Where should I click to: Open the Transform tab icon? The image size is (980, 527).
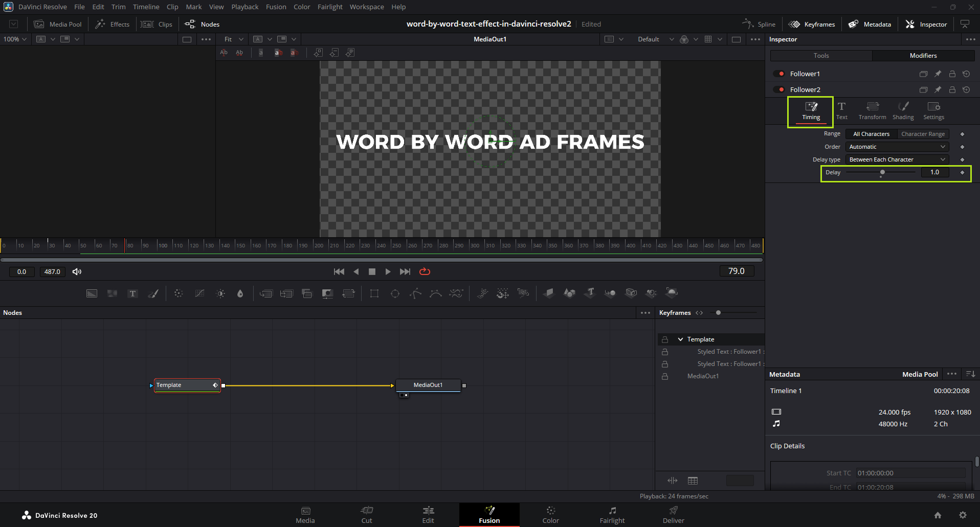click(x=872, y=110)
